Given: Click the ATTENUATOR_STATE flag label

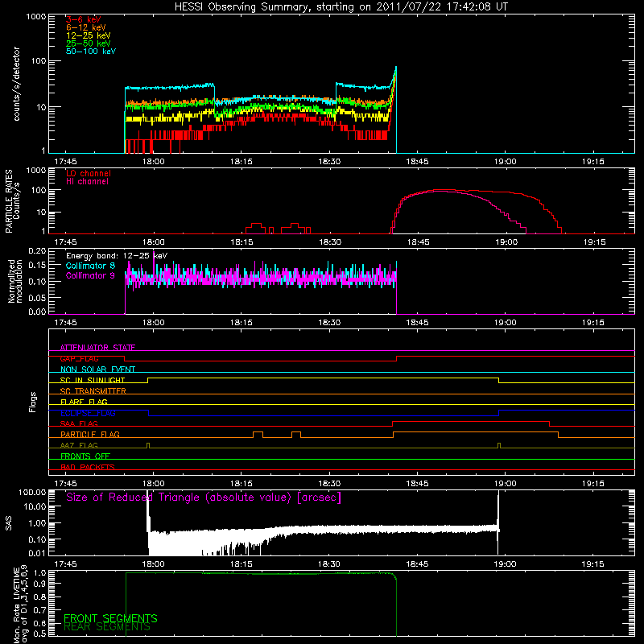Looking at the screenshot, I should click(97, 348).
